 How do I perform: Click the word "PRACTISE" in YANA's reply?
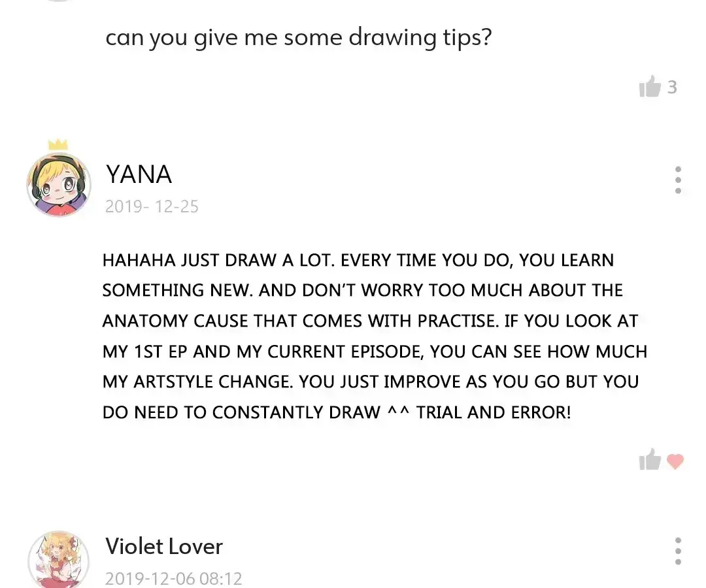(458, 321)
